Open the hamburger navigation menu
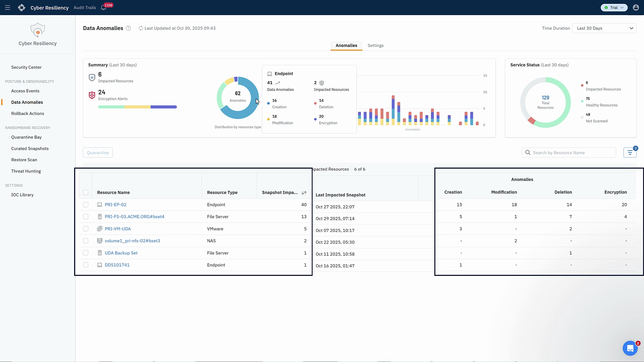The width and height of the screenshot is (644, 362). point(7,7)
